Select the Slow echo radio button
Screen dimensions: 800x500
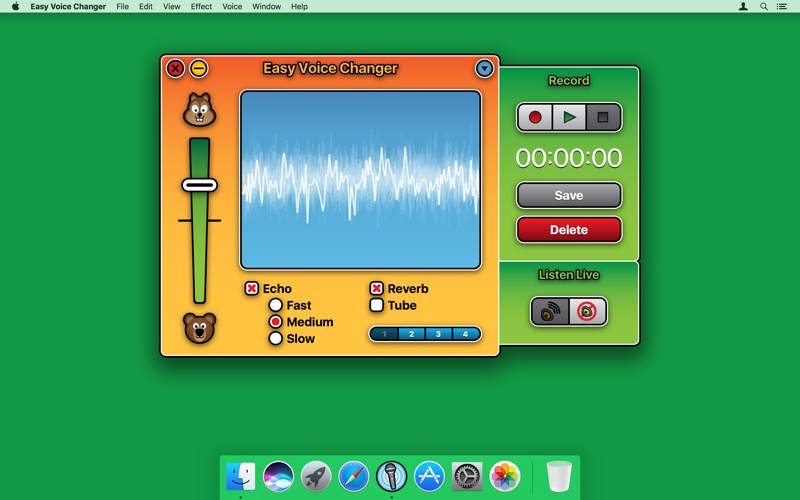click(276, 338)
